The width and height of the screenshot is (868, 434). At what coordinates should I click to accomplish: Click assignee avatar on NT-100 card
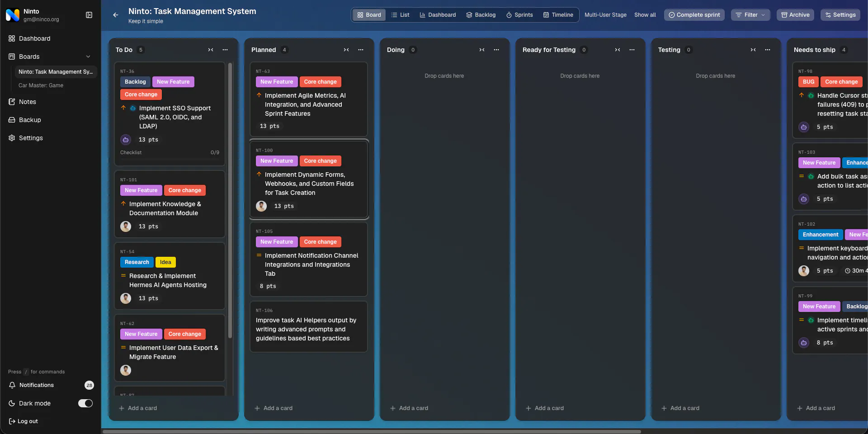(x=261, y=206)
